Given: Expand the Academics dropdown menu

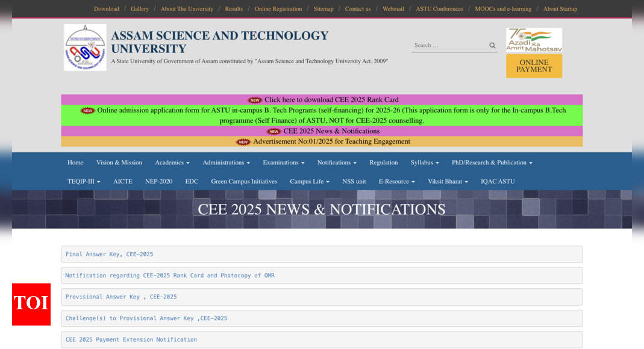Looking at the screenshot, I should click(172, 162).
